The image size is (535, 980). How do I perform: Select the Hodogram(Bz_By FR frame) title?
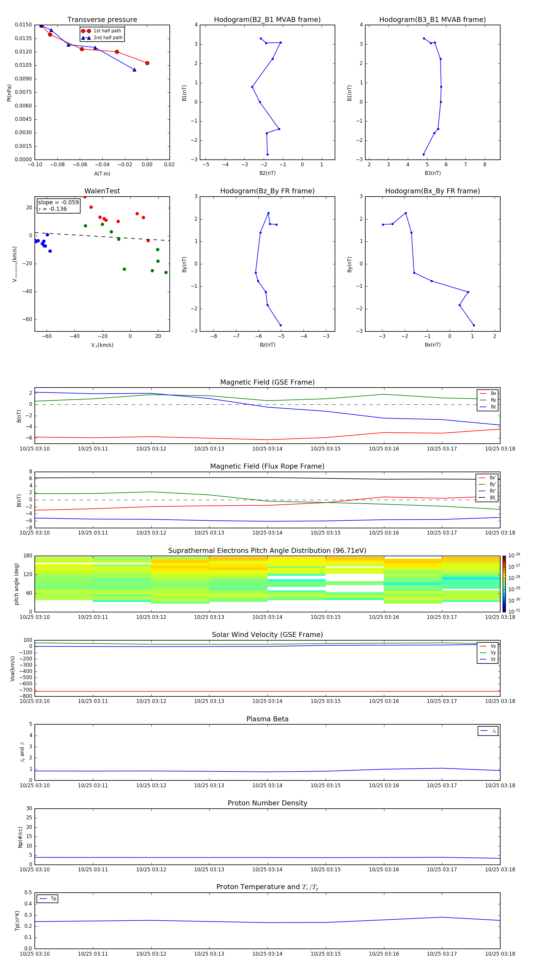[x=267, y=191]
